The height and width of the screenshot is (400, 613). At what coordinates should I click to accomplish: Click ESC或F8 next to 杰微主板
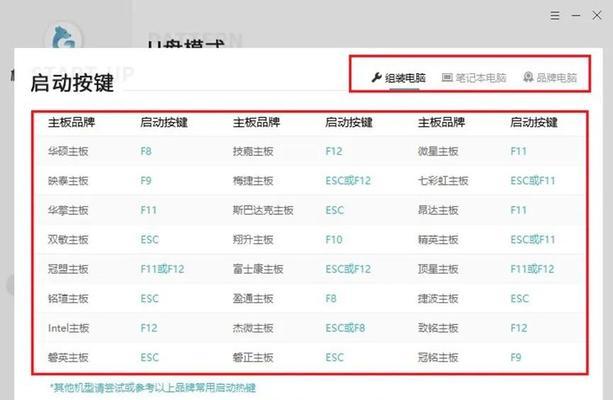[345, 328]
